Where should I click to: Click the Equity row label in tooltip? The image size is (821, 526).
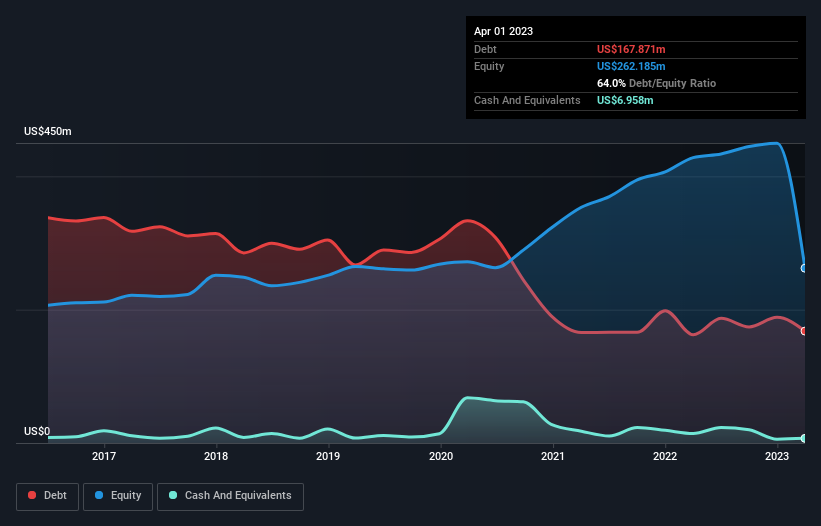click(489, 66)
